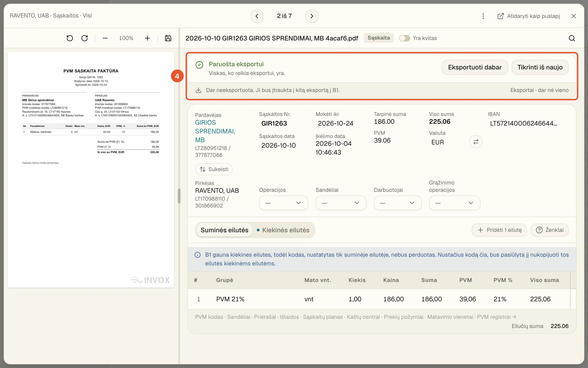
Task: Rotate document counterclockwise
Action: tap(70, 38)
